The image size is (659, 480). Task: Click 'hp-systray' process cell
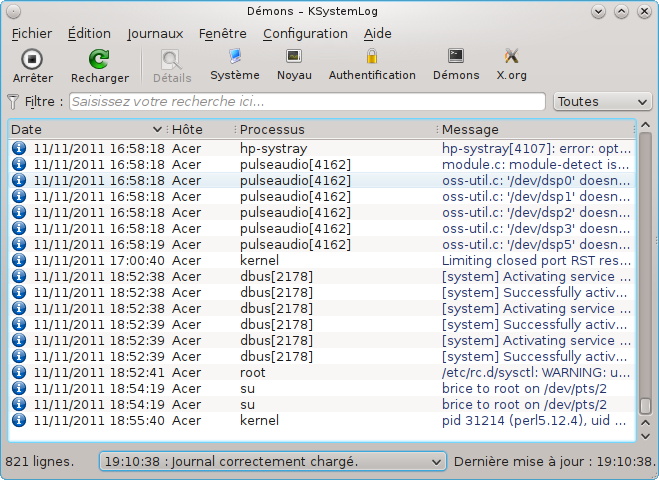(x=274, y=148)
